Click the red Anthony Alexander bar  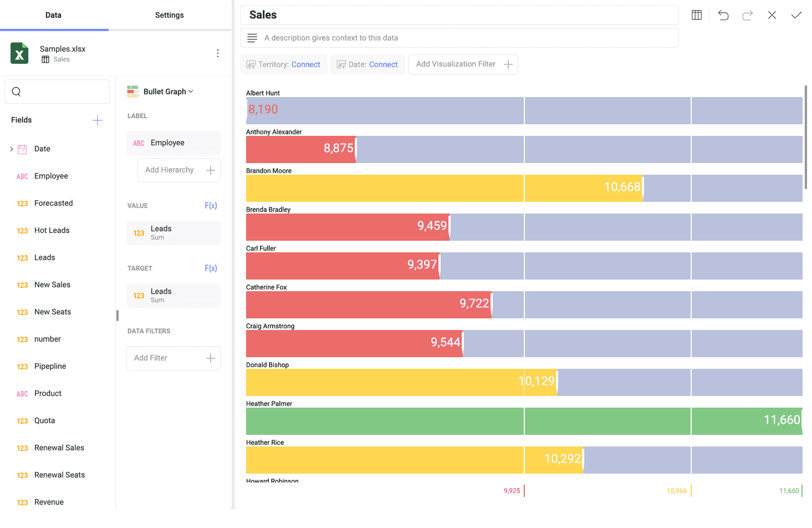click(301, 150)
